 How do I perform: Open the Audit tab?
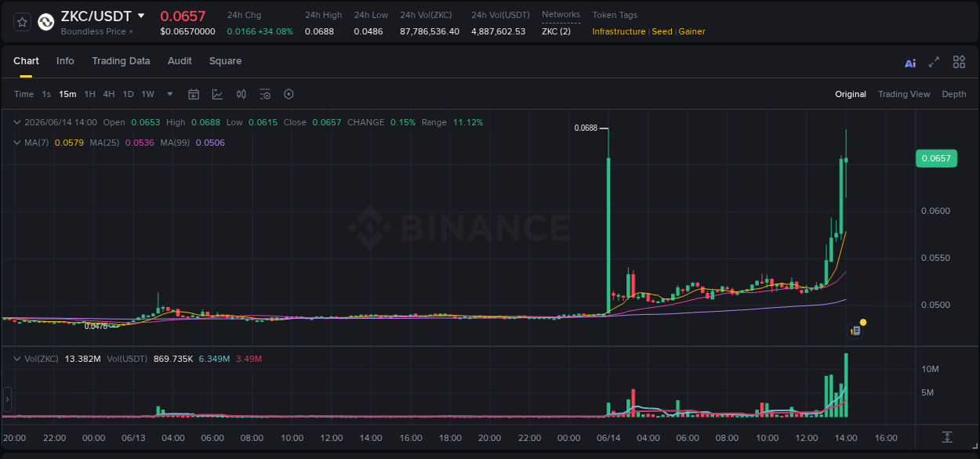[x=180, y=61]
